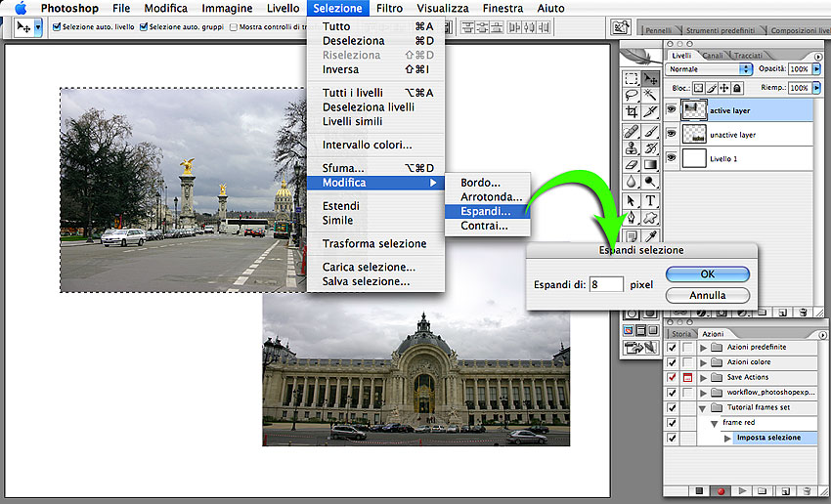This screenshot has height=504, width=831.
Task: Choose Espandi... from Modifica submenu
Action: (x=487, y=211)
